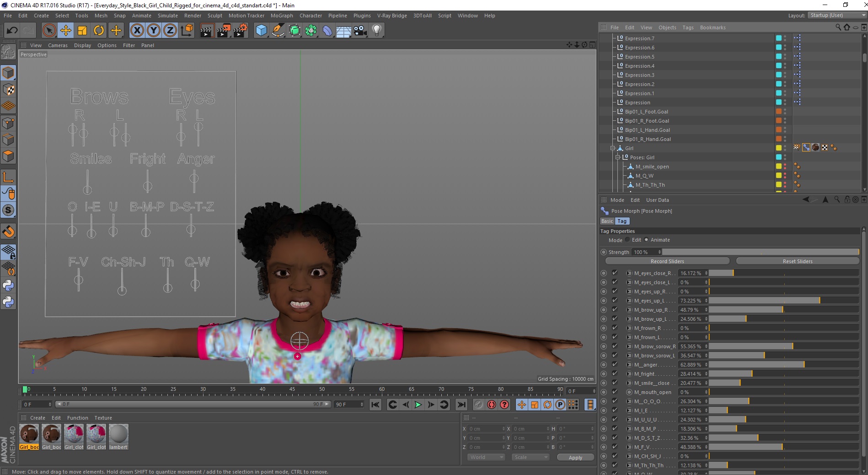Toggle M_frown_R checkbox

615,328
